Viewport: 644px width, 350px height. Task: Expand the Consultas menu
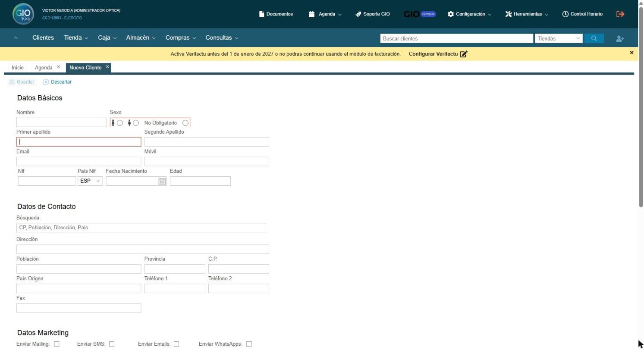222,38
